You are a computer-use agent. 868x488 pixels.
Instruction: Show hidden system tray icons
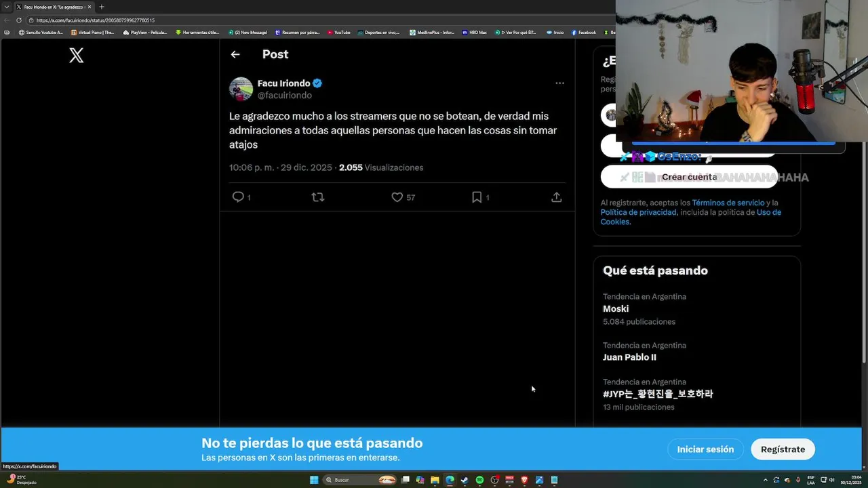point(766,480)
